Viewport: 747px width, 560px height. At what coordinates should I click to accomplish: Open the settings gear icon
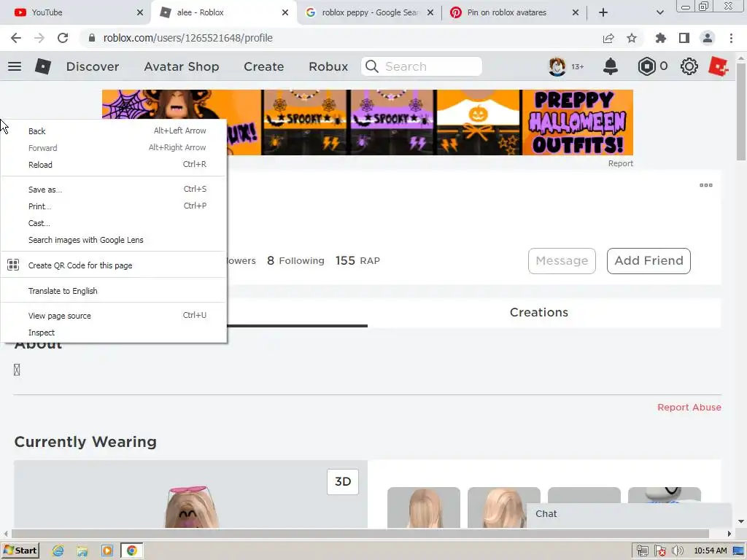(689, 66)
